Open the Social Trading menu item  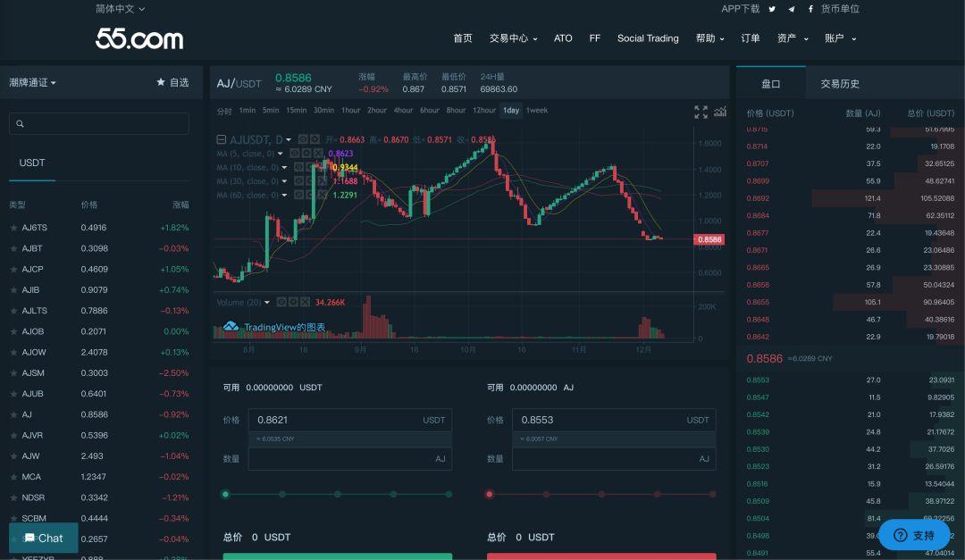click(x=648, y=38)
